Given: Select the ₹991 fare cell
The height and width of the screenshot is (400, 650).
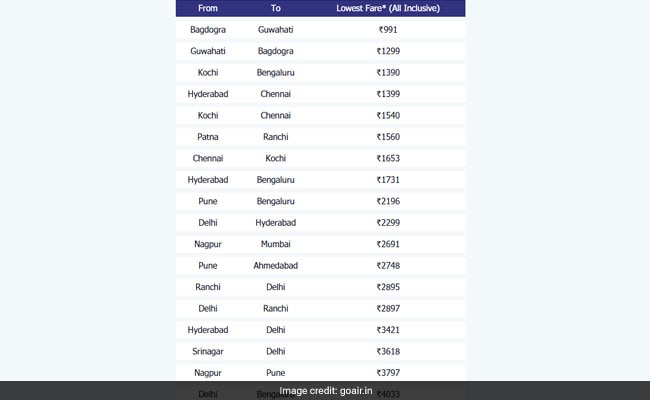Looking at the screenshot, I should click(388, 30).
